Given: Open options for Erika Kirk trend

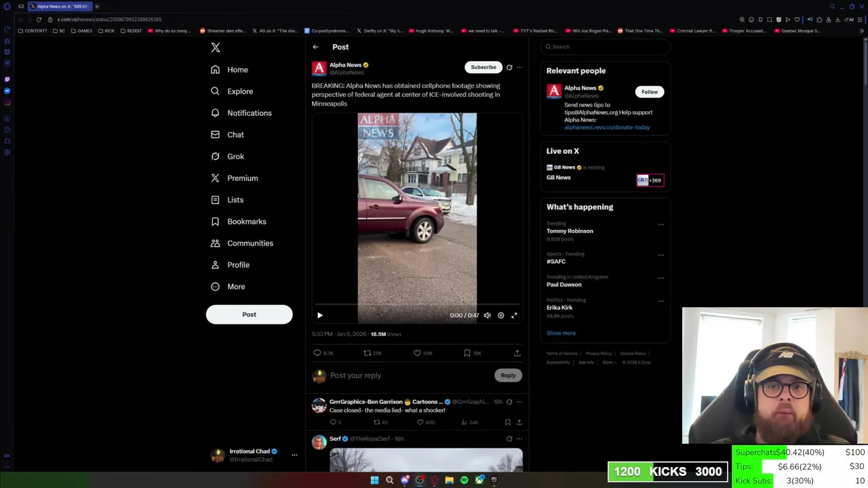Looking at the screenshot, I should point(661,301).
